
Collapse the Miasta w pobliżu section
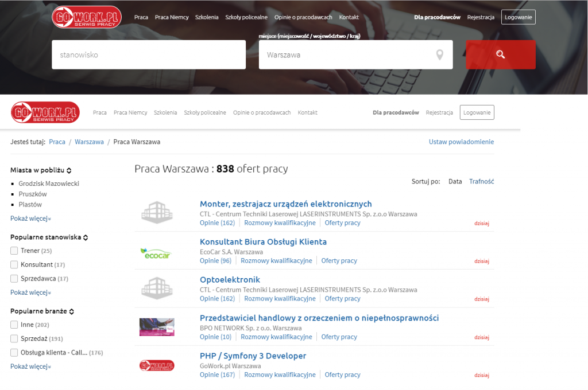tap(69, 170)
